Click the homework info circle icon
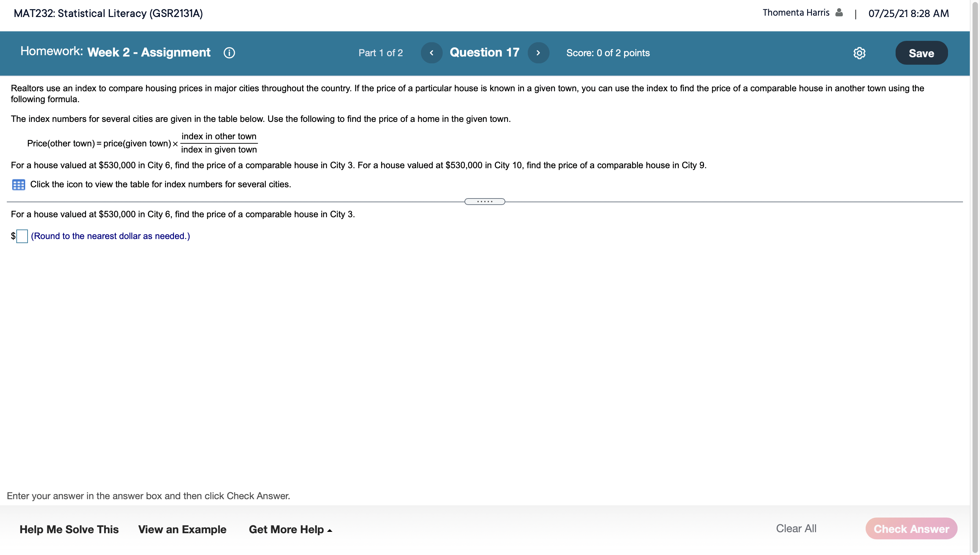The image size is (980, 555). click(229, 52)
